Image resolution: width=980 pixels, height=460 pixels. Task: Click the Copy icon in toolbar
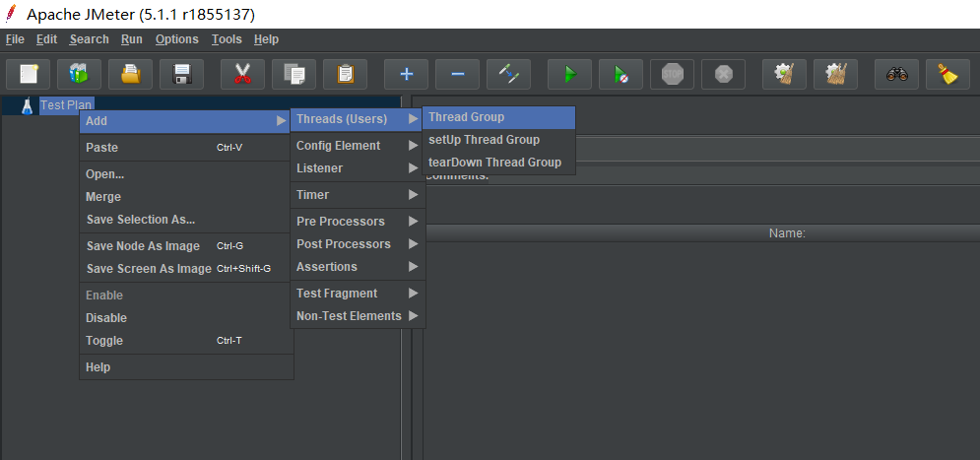(x=294, y=75)
